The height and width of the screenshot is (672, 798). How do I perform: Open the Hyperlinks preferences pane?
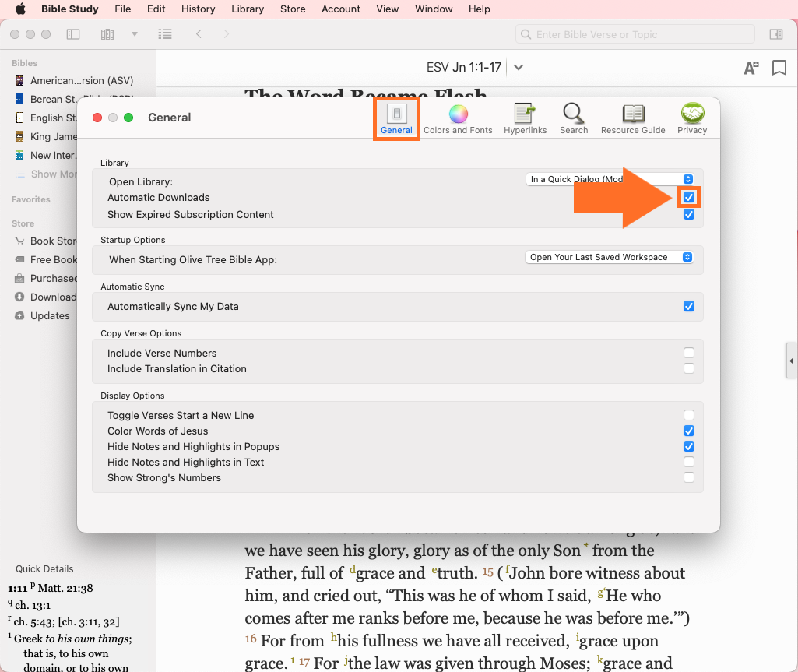tap(525, 119)
